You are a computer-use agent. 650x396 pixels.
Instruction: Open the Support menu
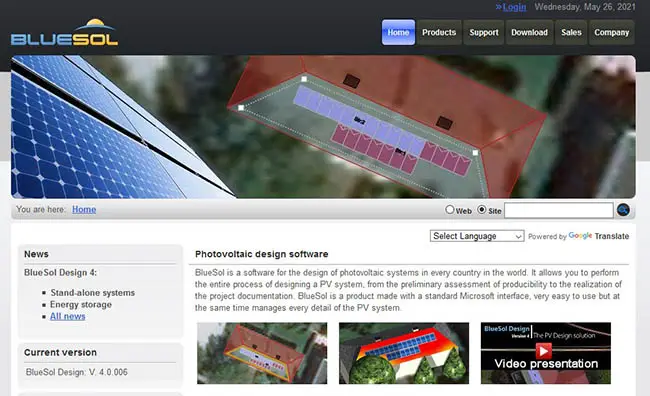point(484,32)
